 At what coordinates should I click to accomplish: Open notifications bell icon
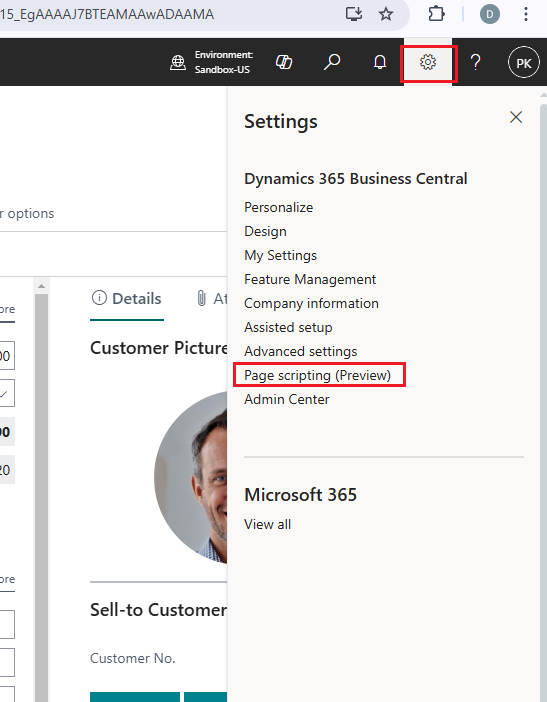[x=380, y=62]
